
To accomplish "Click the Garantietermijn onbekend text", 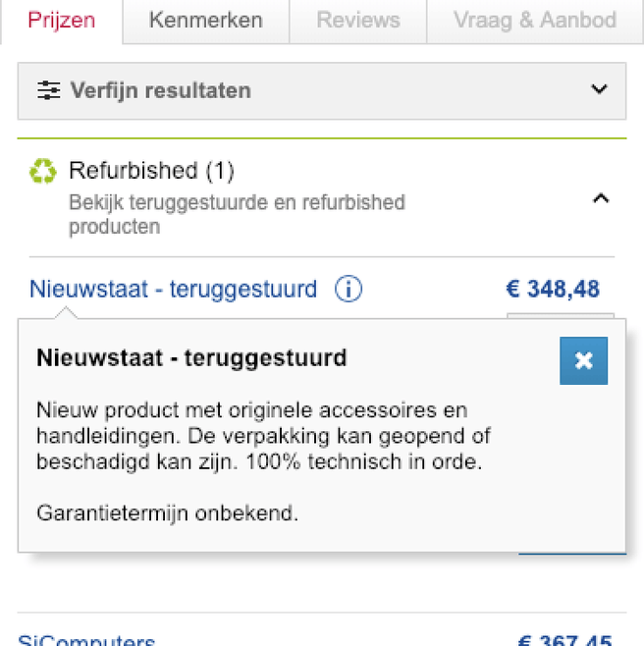I will [167, 513].
